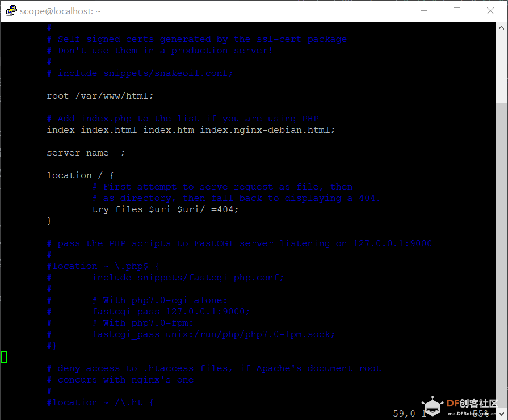Click the '# pass the PHP scripts to FastCGI' comment
The image size is (508, 420).
click(x=240, y=243)
